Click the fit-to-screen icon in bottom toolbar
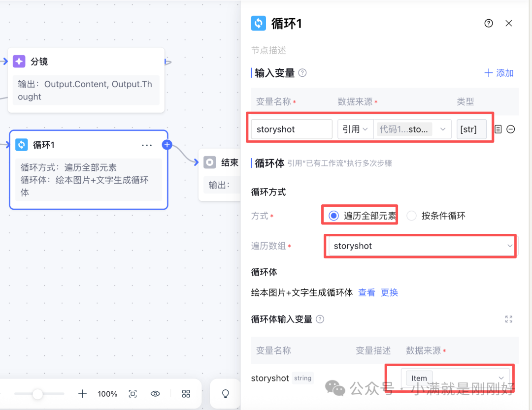Image resolution: width=532 pixels, height=410 pixels. pos(133,394)
